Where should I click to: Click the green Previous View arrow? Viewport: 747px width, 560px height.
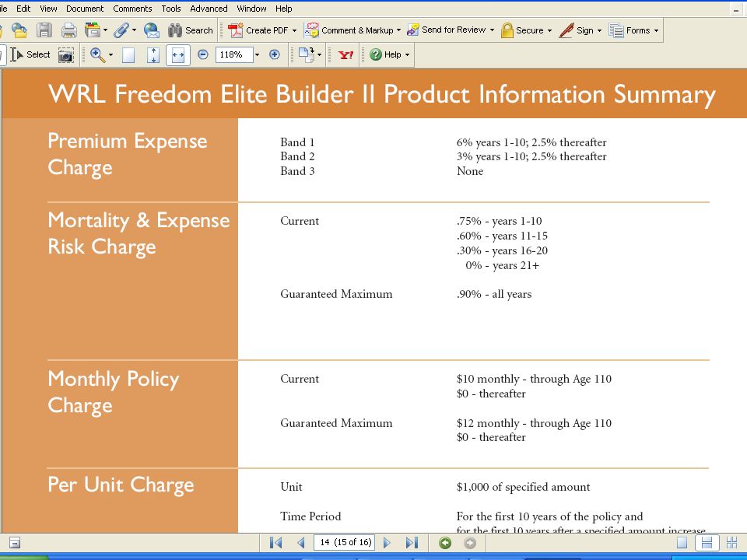pos(445,543)
